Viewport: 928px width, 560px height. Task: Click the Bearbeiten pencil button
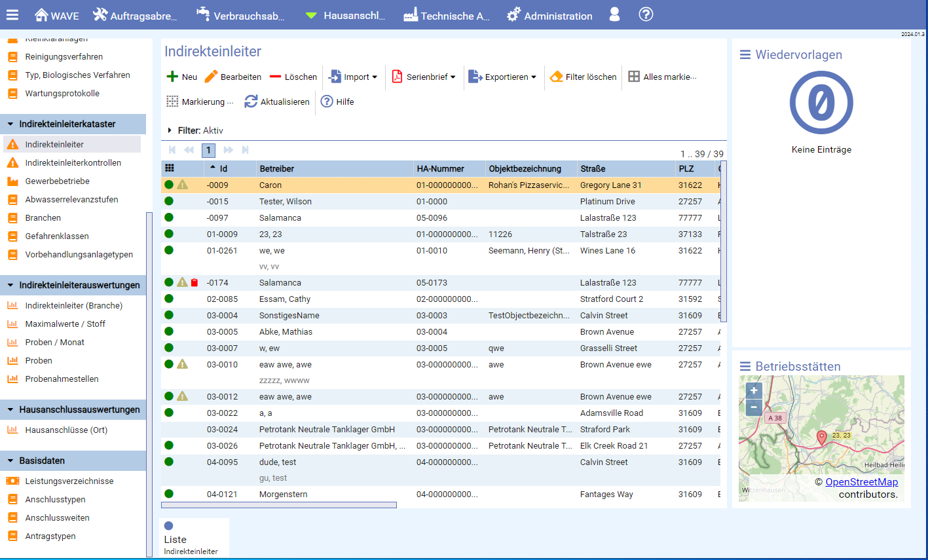232,77
